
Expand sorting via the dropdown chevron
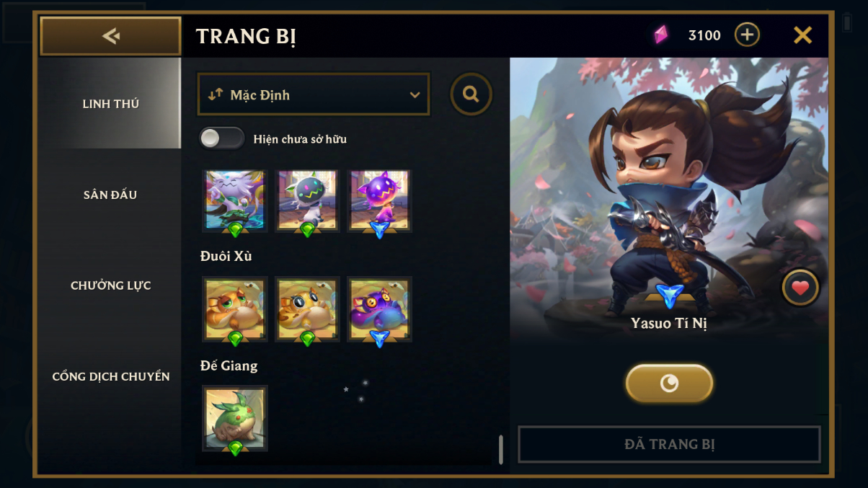(x=415, y=95)
